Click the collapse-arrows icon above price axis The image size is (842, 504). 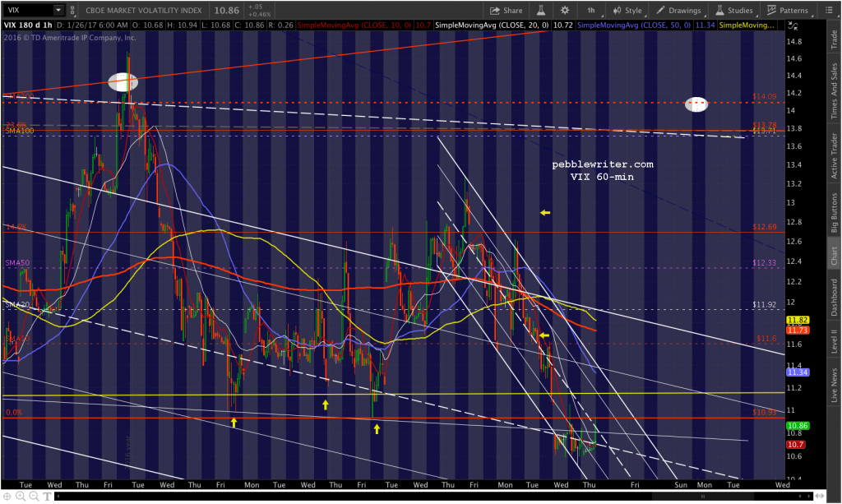(793, 25)
